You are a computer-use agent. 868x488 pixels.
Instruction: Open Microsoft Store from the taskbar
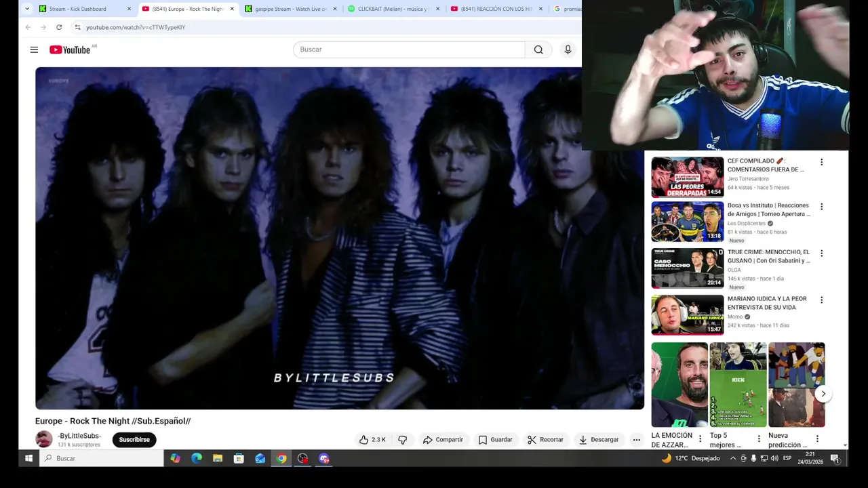coord(239,458)
